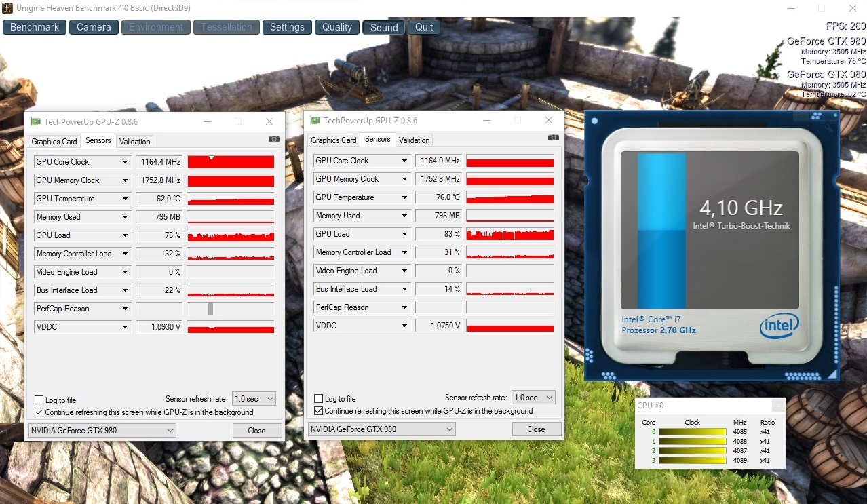Click GPU Core Clock graph in left GPU-Z window
867x504 pixels.
click(231, 162)
